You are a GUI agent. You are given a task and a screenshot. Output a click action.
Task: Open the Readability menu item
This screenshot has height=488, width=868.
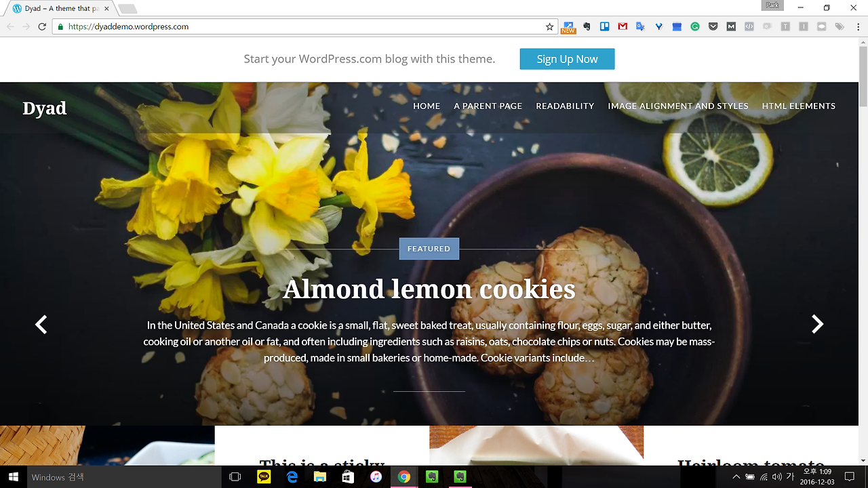tap(565, 106)
